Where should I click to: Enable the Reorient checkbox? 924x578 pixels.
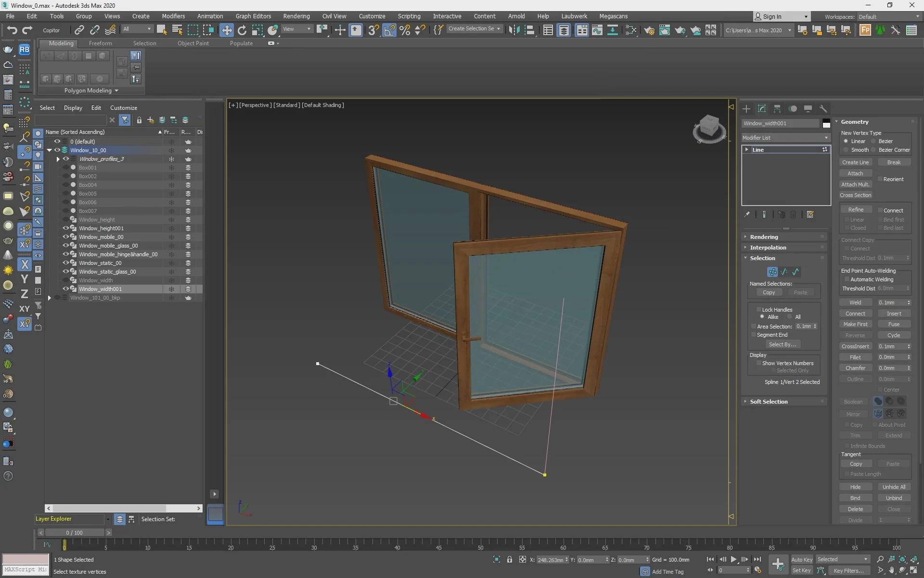pos(880,179)
